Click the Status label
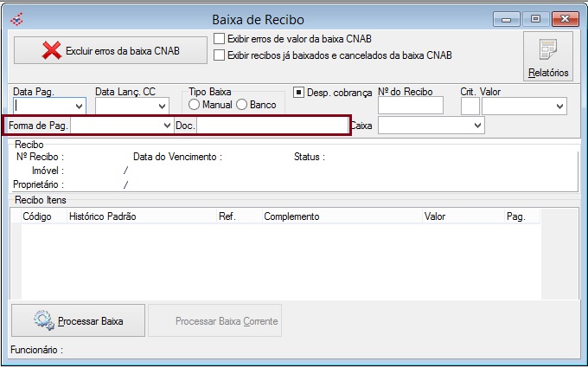 (x=310, y=157)
